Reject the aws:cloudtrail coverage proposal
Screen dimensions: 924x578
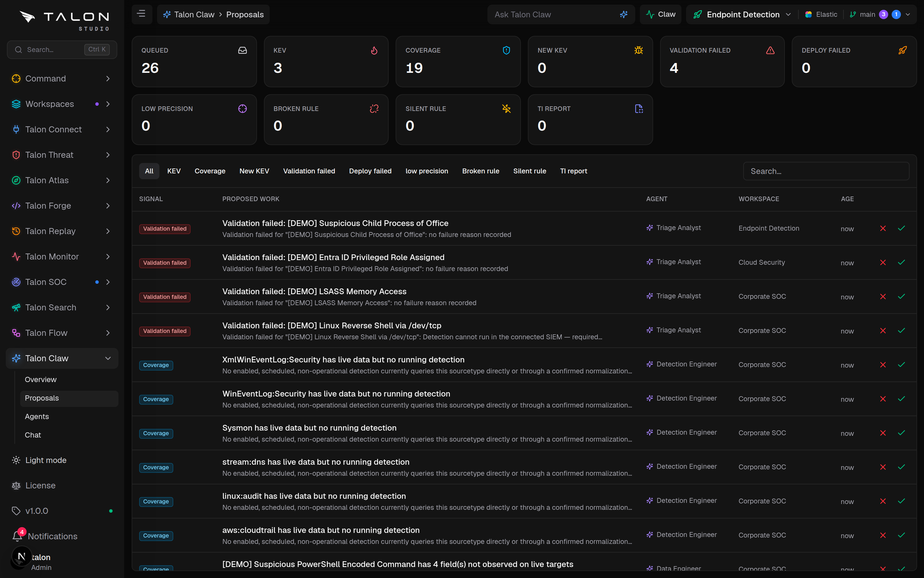click(x=883, y=535)
